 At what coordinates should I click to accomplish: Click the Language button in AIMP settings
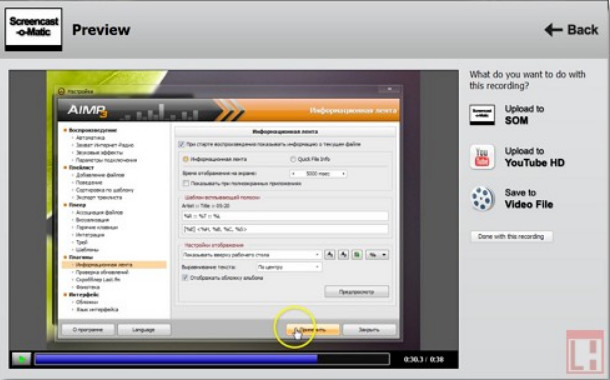click(144, 330)
